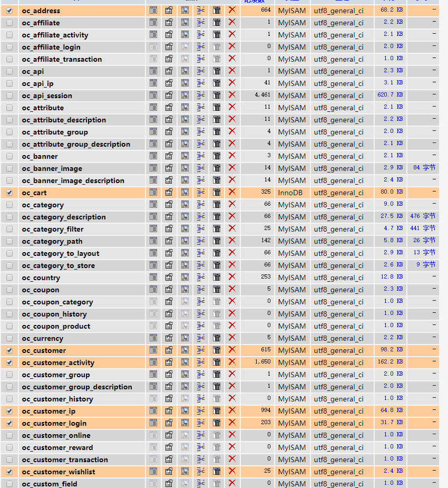This screenshot has height=488, width=448.
Task: Click the 476 字节 overhead link
Action: (x=423, y=216)
